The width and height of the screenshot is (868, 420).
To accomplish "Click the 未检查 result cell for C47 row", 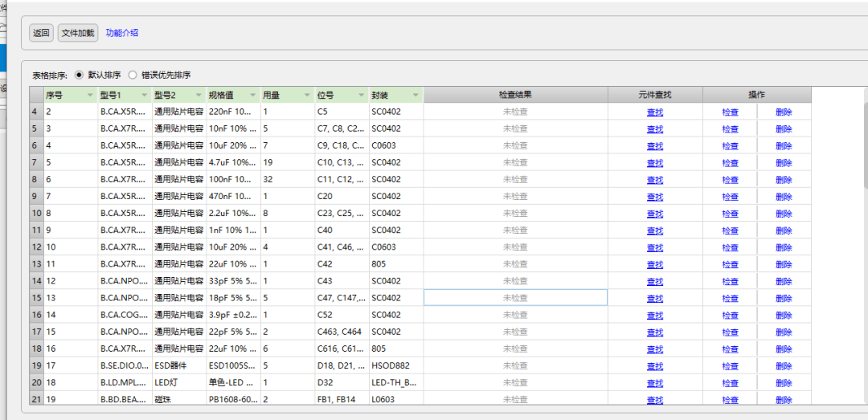I will (x=515, y=298).
